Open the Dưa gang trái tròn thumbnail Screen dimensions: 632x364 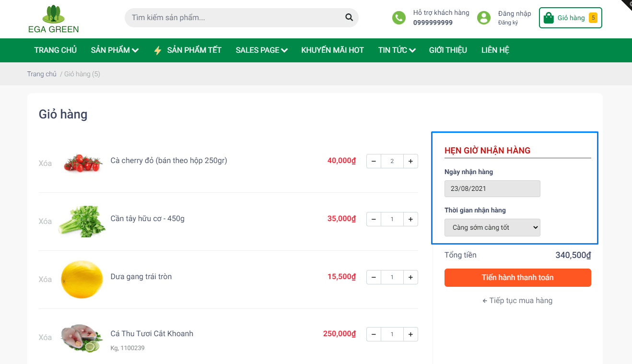click(x=82, y=279)
